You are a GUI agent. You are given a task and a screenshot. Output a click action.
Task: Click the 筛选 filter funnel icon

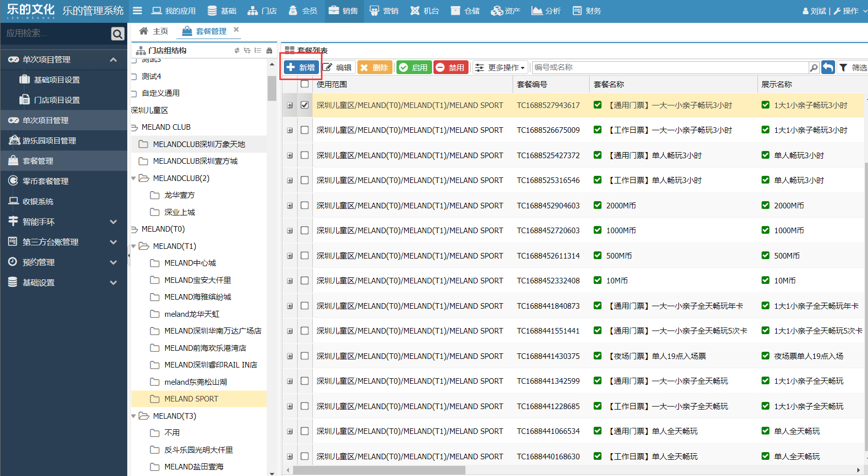[843, 67]
